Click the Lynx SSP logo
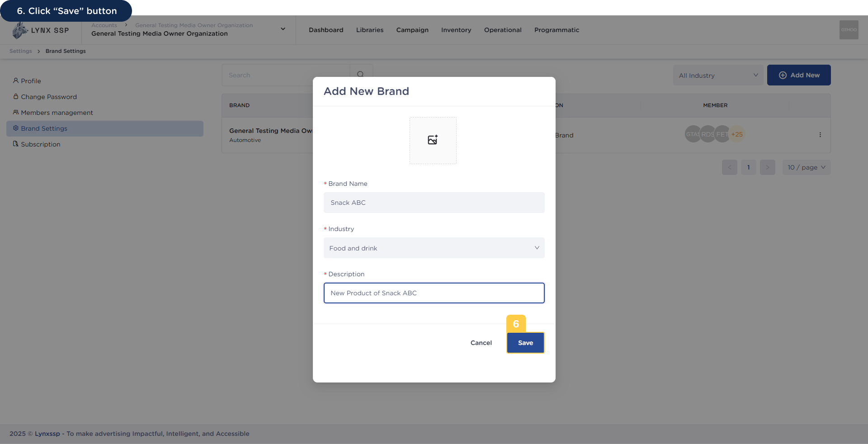The image size is (868, 444). coord(41,30)
